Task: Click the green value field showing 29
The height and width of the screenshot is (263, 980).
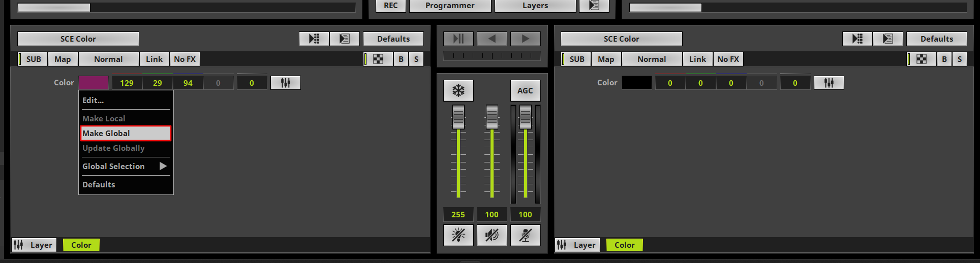Action: (158, 83)
